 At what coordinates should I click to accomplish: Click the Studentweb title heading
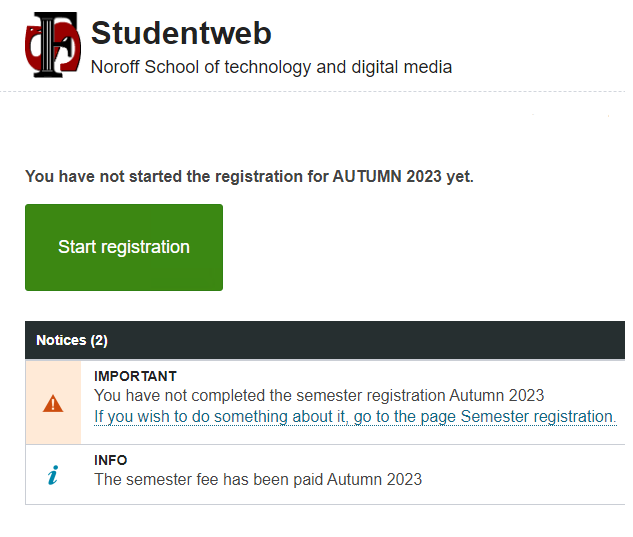[181, 33]
